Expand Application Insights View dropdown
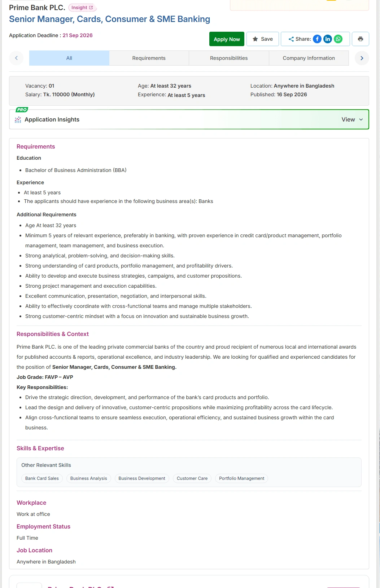The width and height of the screenshot is (380, 588). tap(352, 119)
